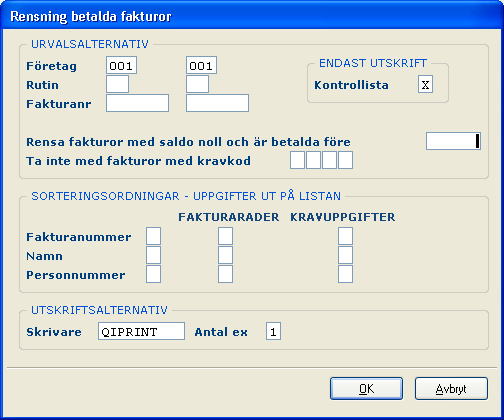Click the first Rutin input field
504x420 pixels.
(117, 84)
